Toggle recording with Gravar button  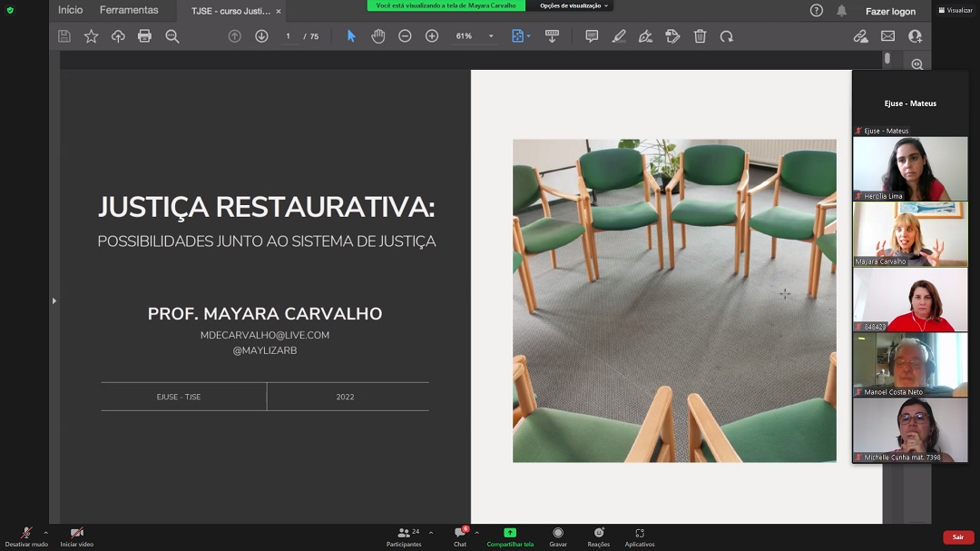[558, 536]
